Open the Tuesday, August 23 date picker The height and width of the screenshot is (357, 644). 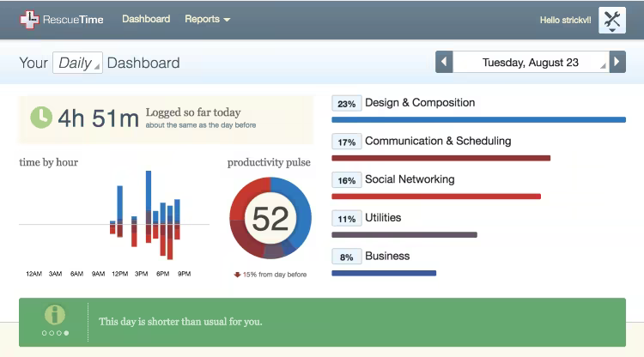531,63
